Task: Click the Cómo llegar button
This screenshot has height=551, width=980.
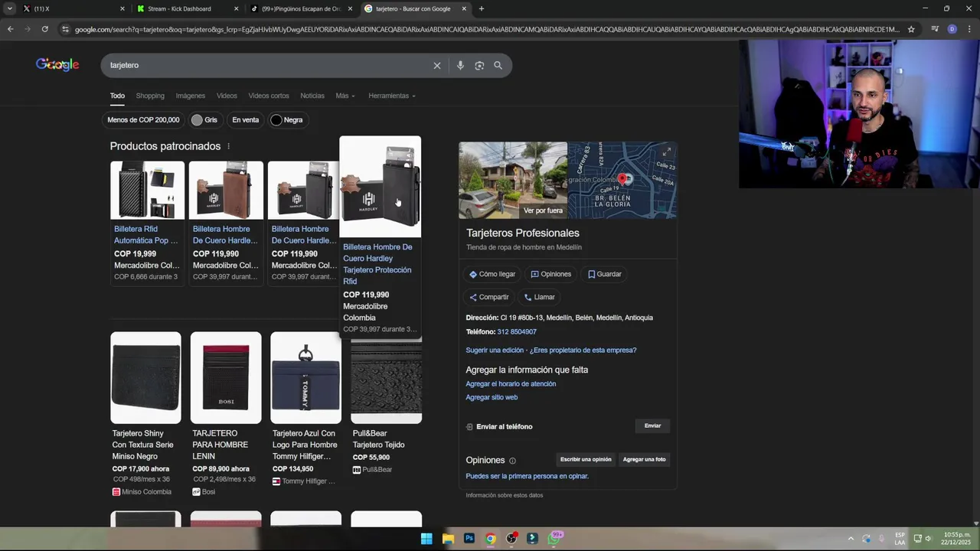Action: click(492, 274)
